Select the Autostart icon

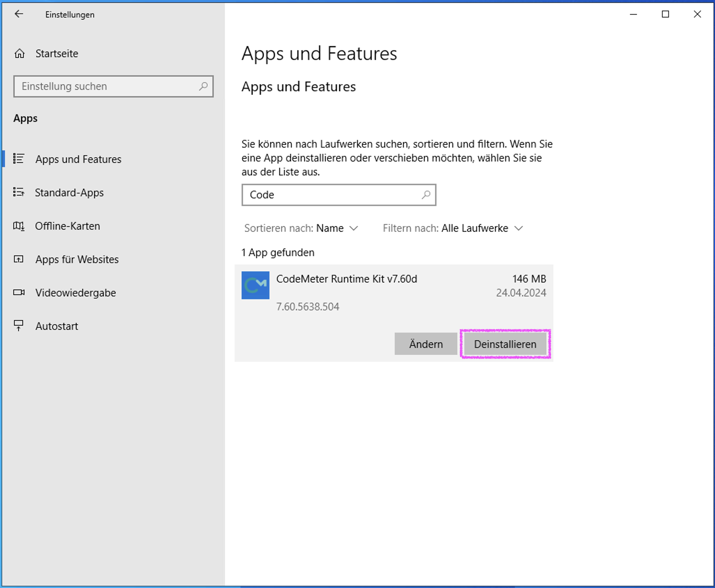click(x=19, y=326)
